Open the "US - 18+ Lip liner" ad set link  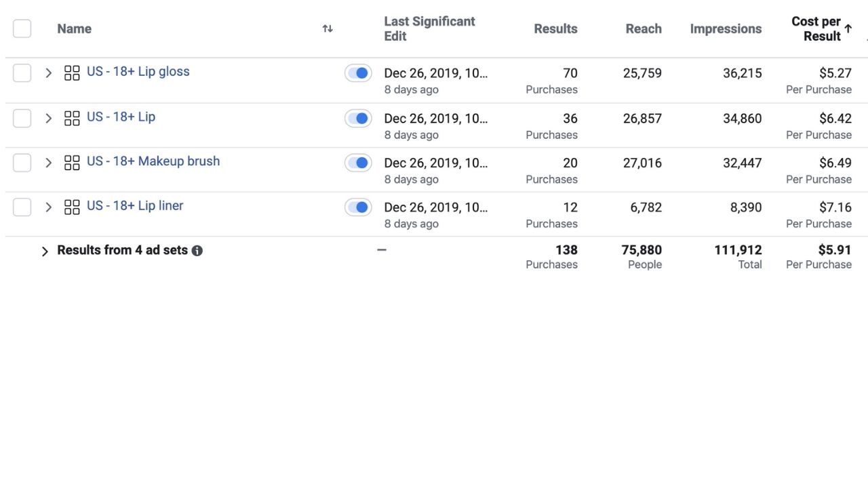click(134, 205)
